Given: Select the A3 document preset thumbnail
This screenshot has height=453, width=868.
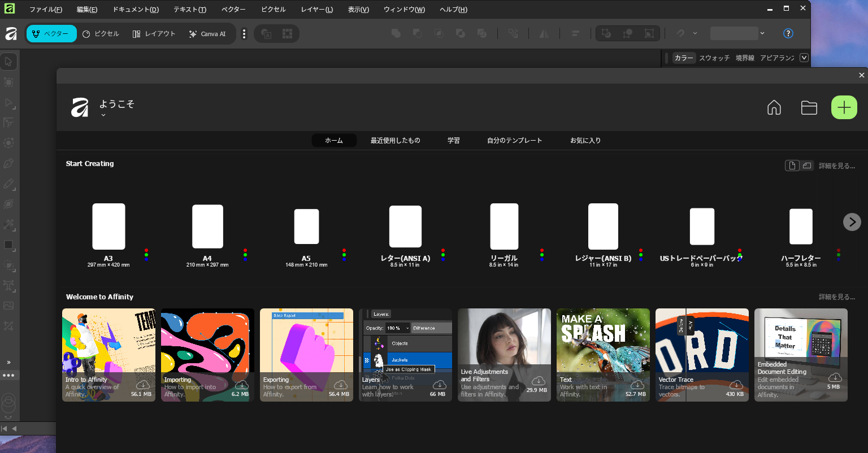Looking at the screenshot, I should coord(108,226).
